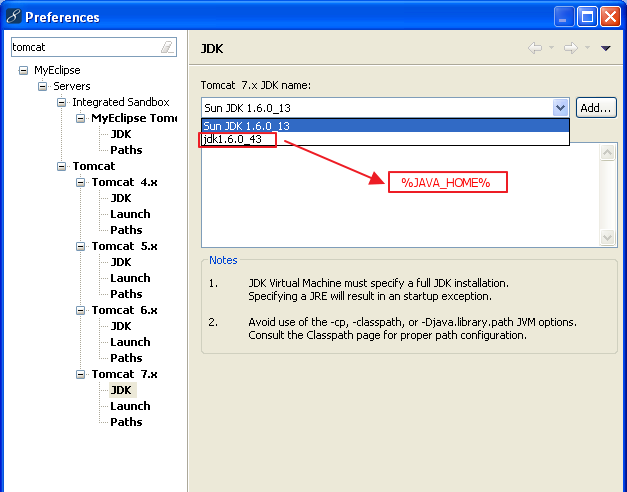Screen dimensions: 627x492
Task: Select Tomcat 4.x in the tree
Action: [124, 182]
